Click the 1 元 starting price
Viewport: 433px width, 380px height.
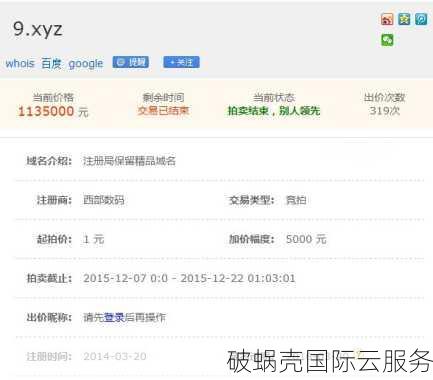[94, 239]
